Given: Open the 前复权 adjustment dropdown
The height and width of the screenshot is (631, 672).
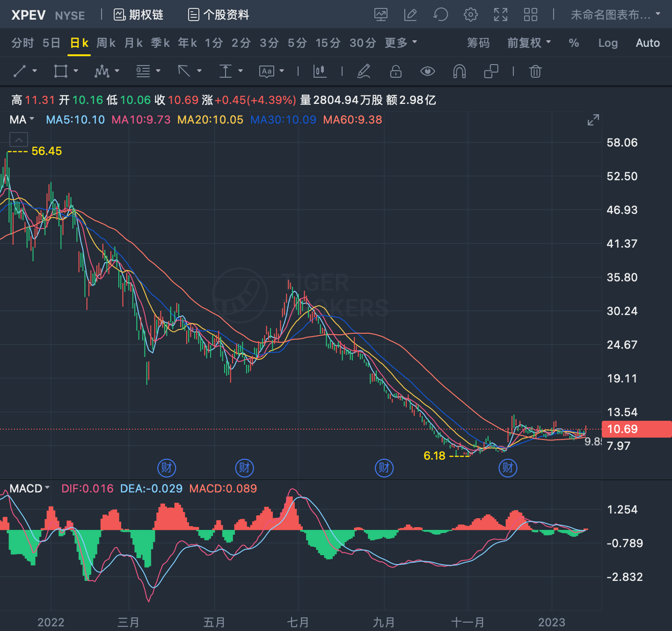Looking at the screenshot, I should click(529, 43).
